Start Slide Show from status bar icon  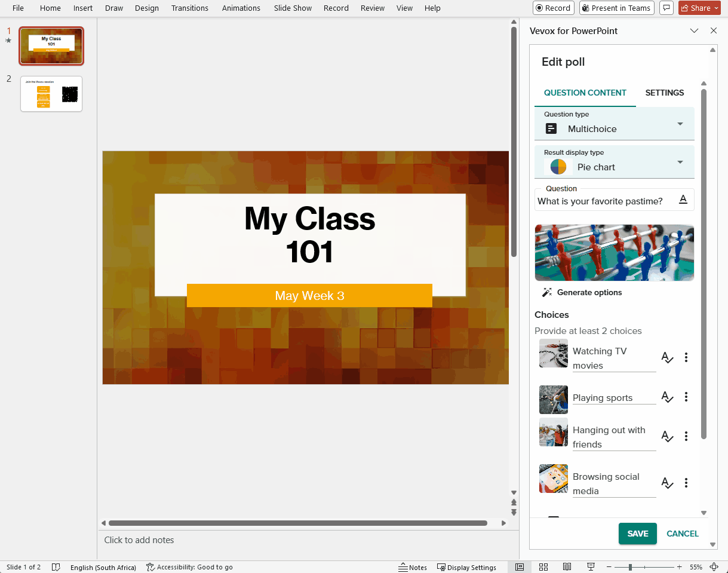click(x=591, y=567)
